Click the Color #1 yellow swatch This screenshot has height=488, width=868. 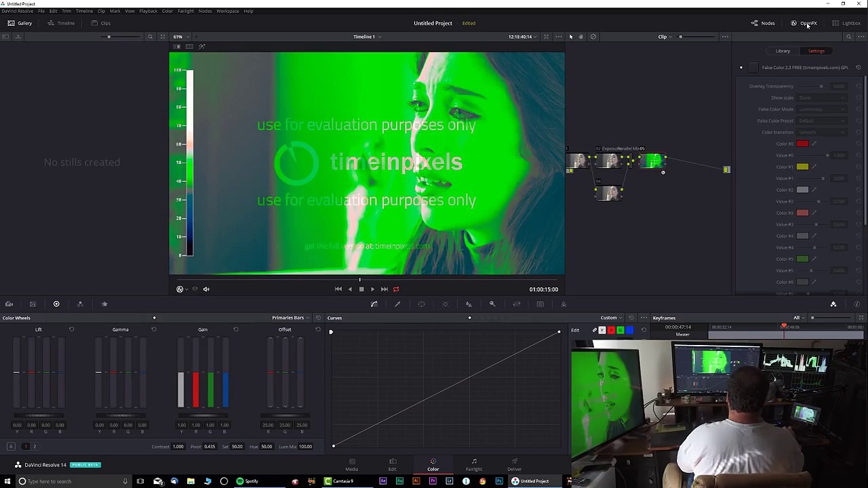click(x=802, y=167)
